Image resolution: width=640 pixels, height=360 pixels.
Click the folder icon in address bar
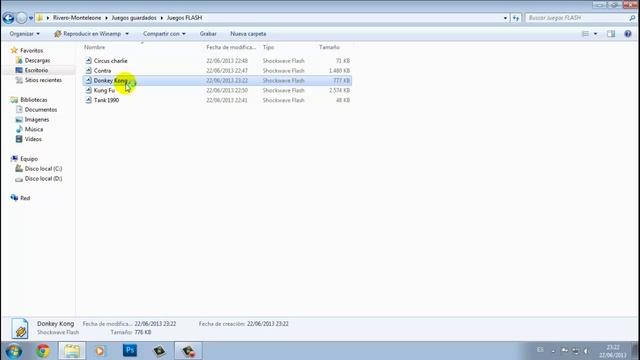[x=40, y=18]
